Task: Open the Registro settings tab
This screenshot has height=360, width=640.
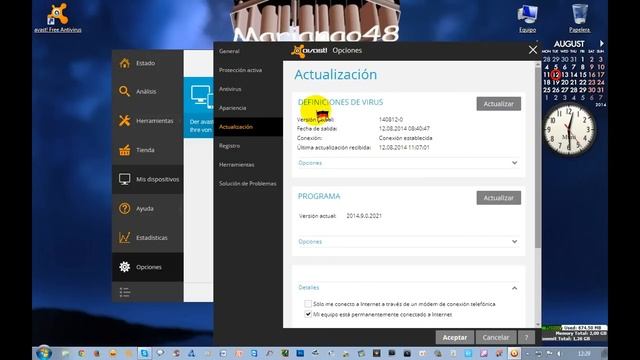Action: coord(229,146)
